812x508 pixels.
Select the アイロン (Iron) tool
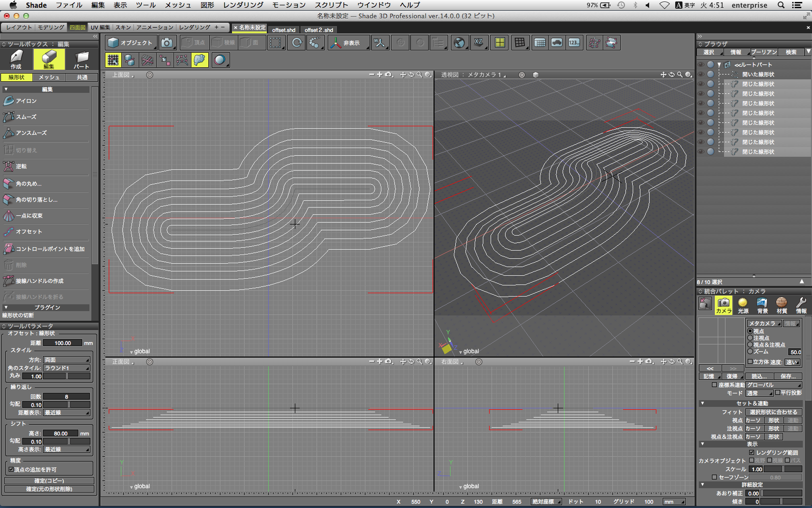(x=26, y=101)
